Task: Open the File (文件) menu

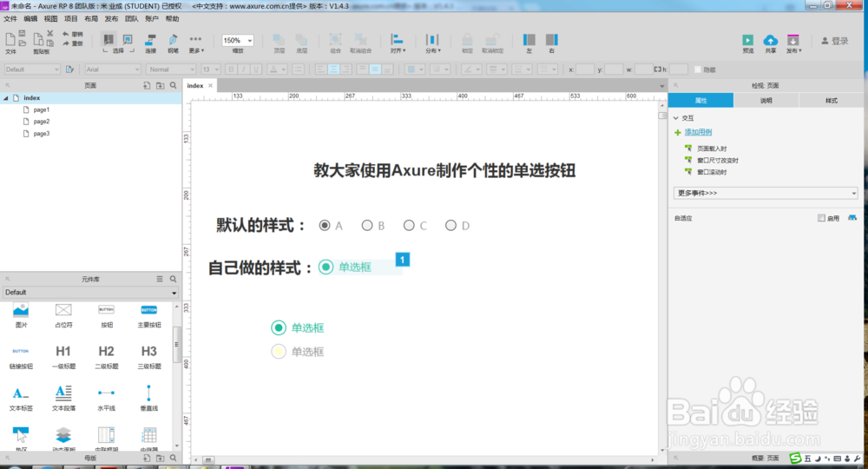Action: pos(10,19)
